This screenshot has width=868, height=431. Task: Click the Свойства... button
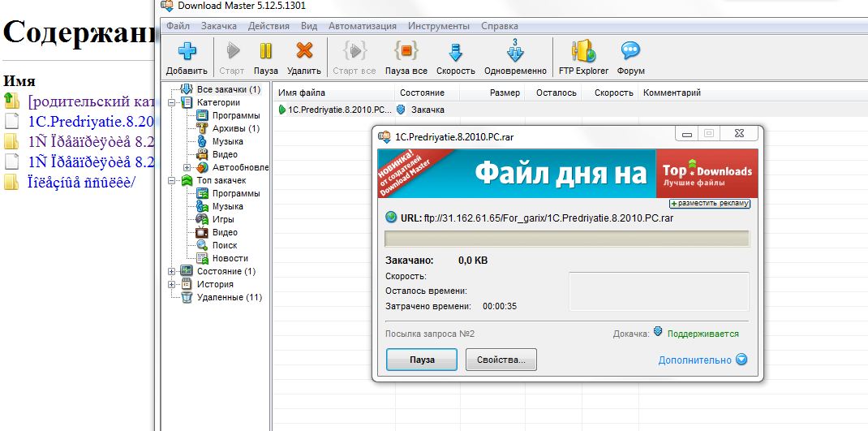point(501,360)
